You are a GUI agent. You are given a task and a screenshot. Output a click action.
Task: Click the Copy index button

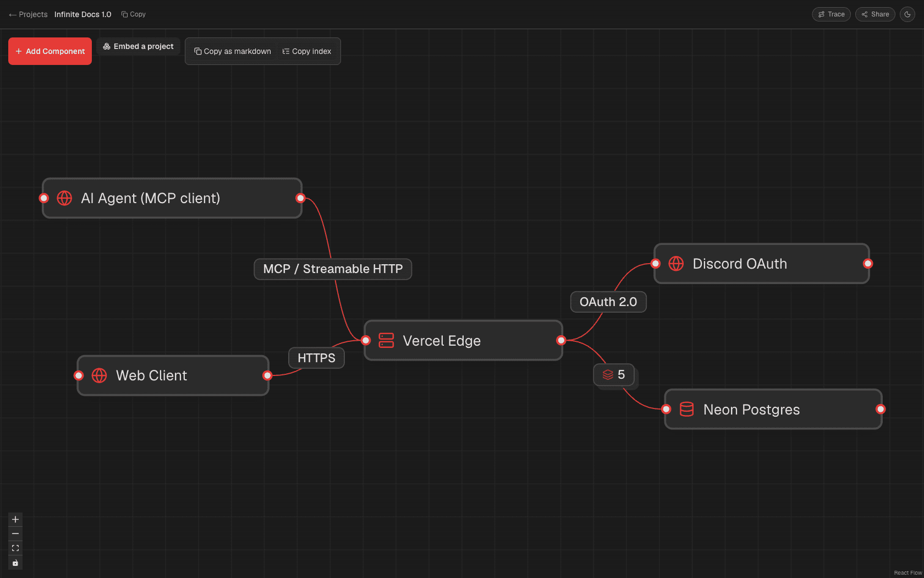307,51
